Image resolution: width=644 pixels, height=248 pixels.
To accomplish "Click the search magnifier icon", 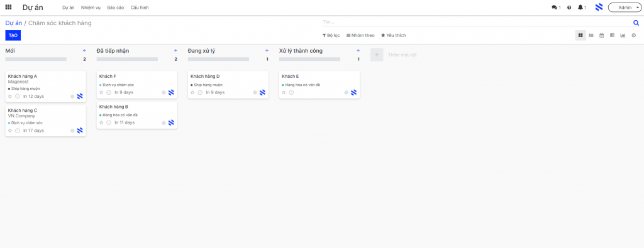I will click(636, 23).
